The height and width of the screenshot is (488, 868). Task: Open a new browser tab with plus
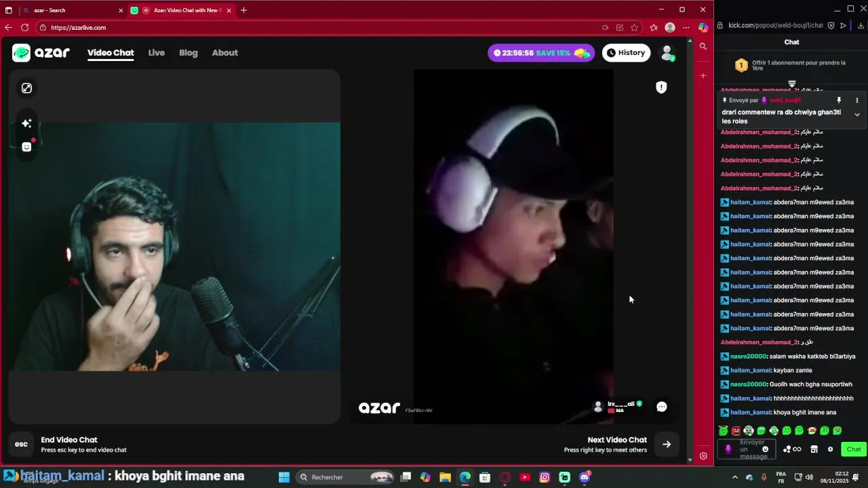tap(243, 10)
